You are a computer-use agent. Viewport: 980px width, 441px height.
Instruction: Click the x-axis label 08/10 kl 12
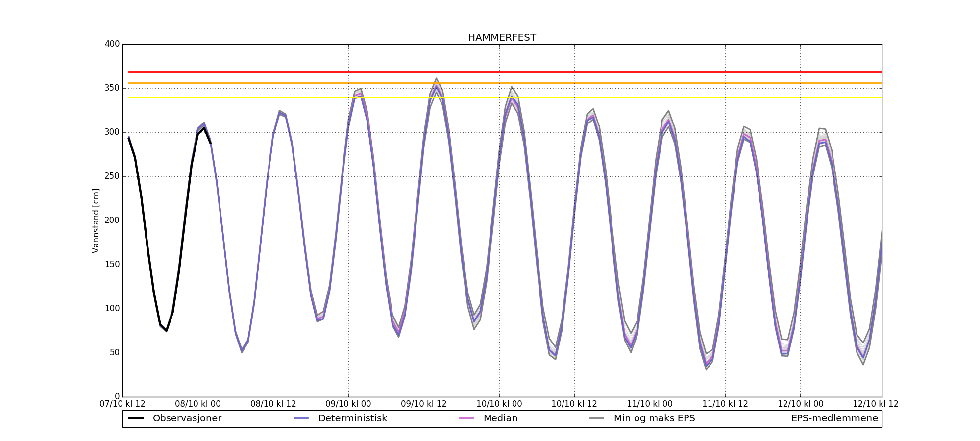[x=273, y=404]
